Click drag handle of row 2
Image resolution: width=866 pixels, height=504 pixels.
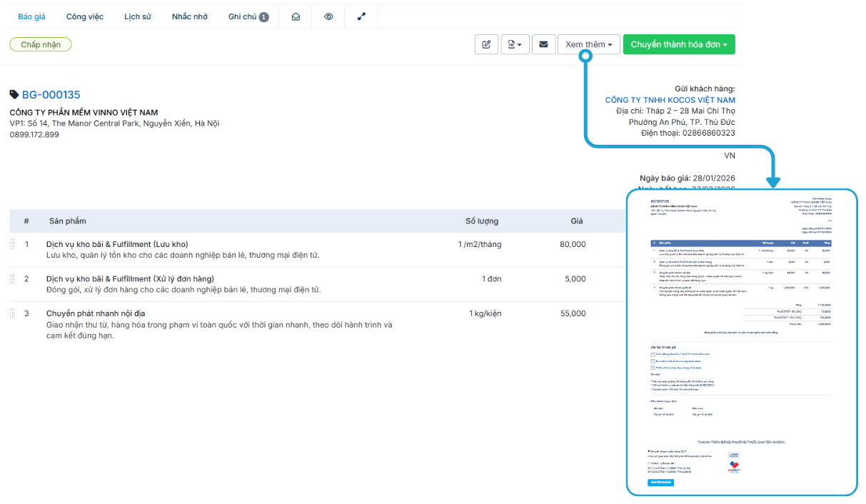[x=12, y=278]
